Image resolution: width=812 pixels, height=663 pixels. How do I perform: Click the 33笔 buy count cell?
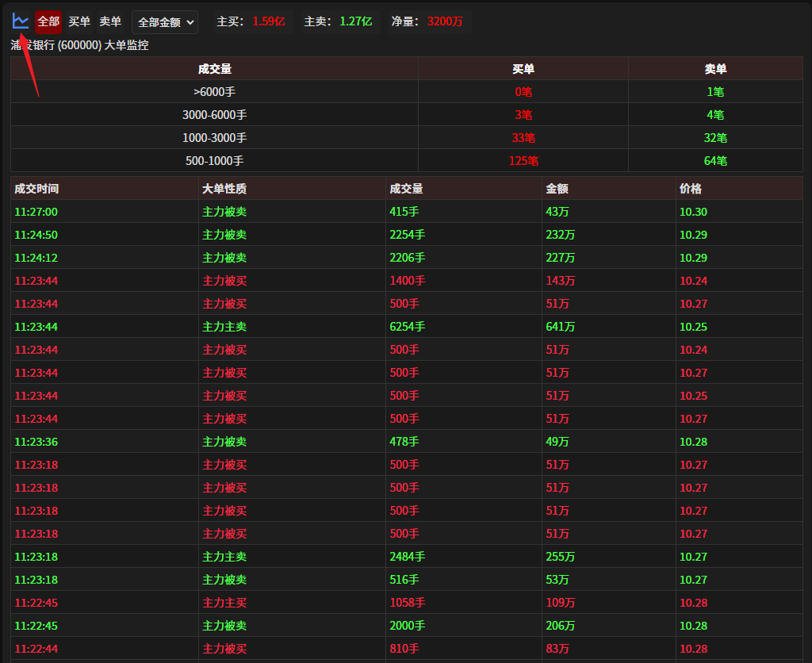[x=523, y=138]
